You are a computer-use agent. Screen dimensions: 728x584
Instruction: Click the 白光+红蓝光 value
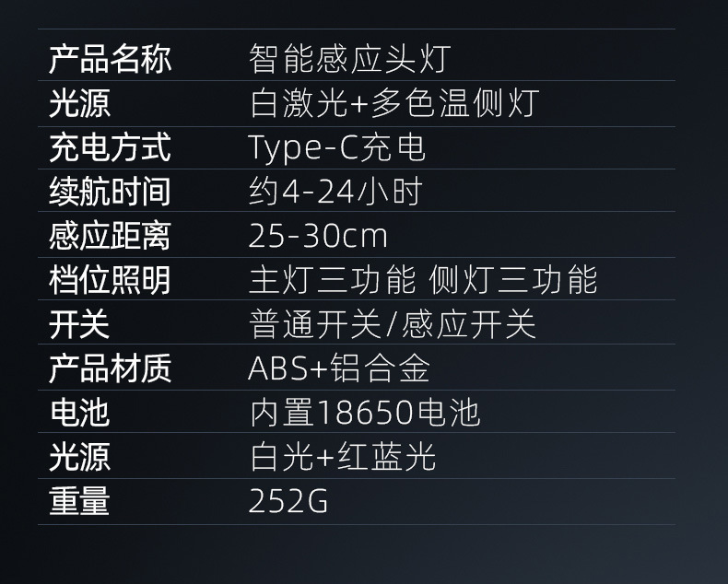coord(343,457)
